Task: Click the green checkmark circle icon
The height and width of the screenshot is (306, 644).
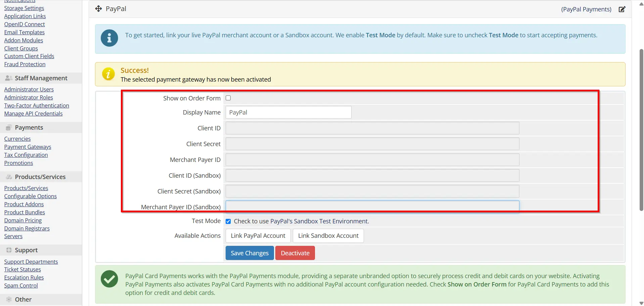Action: coord(109,279)
